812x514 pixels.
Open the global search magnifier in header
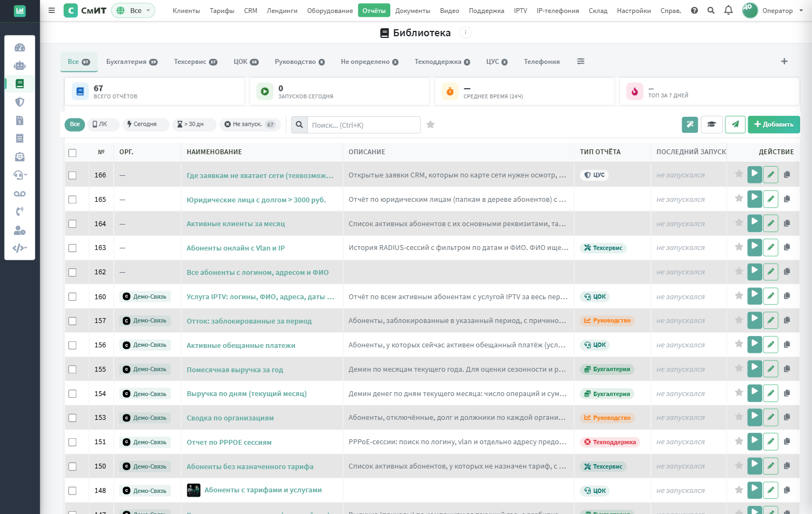coord(711,10)
